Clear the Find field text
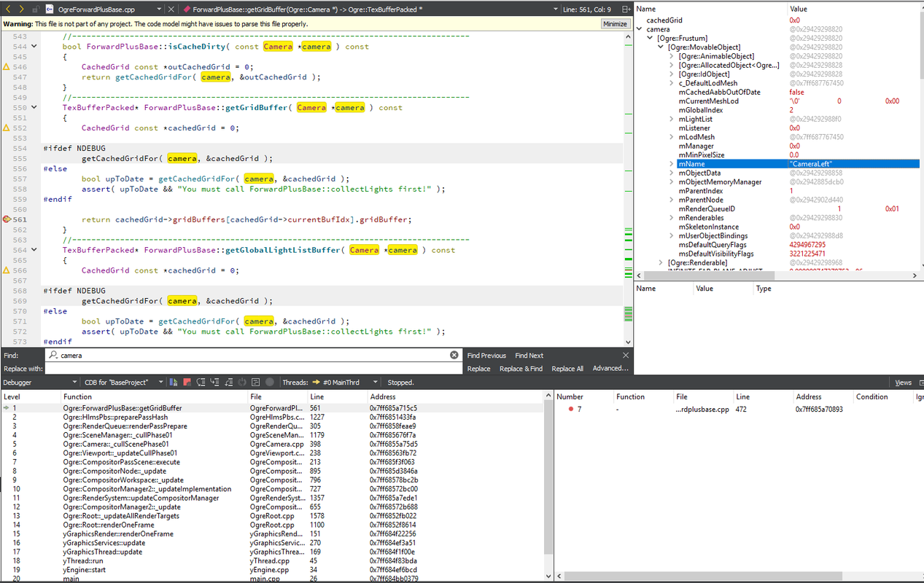Viewport: 924px width, 583px height. [x=454, y=356]
